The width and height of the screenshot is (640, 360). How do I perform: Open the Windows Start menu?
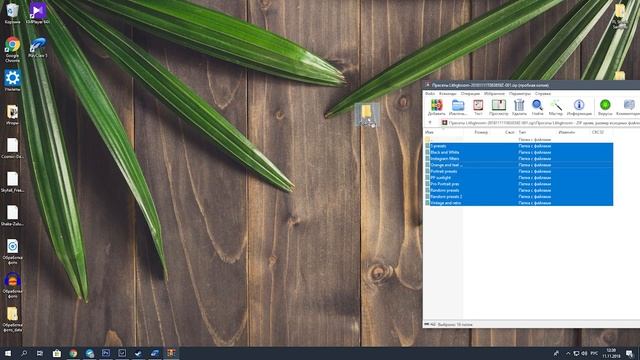tap(8, 353)
